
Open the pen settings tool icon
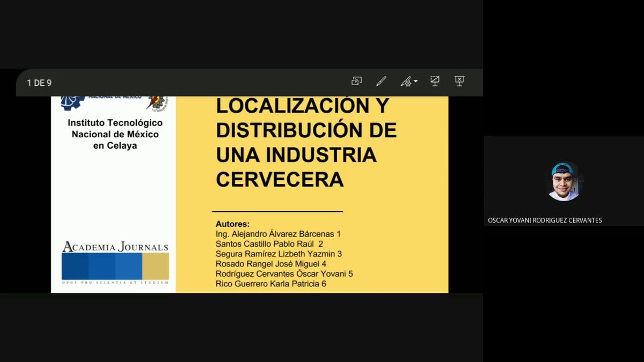406,82
